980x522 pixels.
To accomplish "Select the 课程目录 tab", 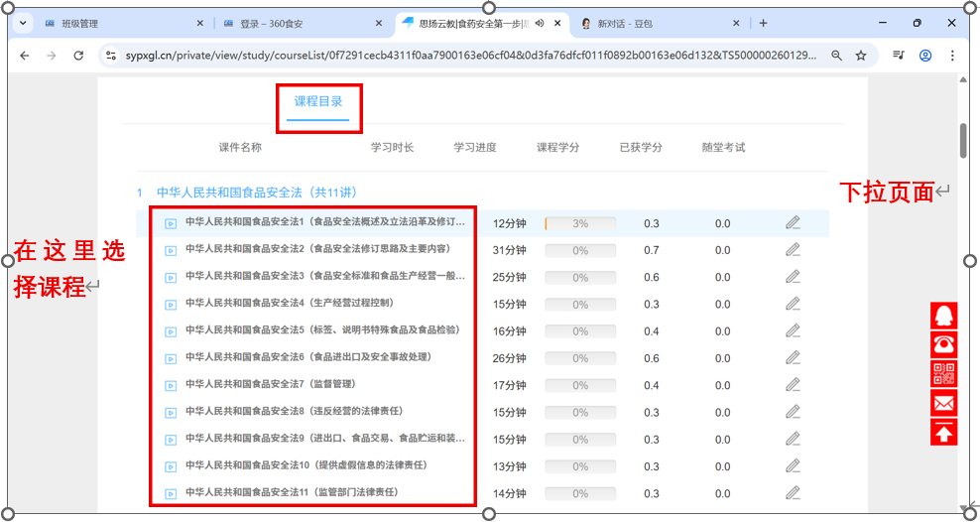I will pyautogui.click(x=318, y=101).
